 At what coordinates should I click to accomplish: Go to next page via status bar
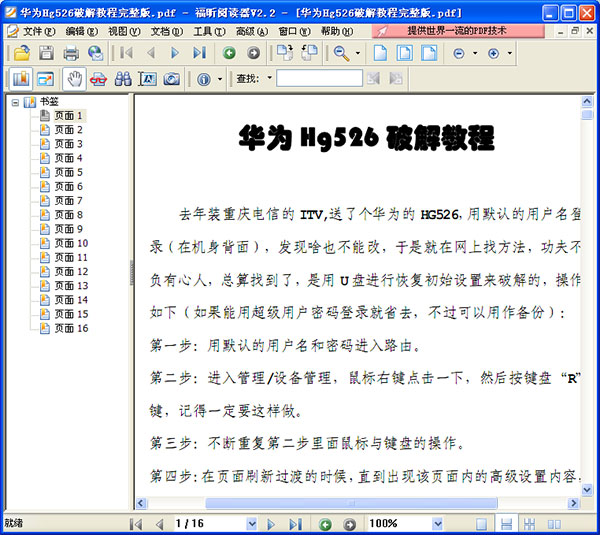(x=271, y=524)
